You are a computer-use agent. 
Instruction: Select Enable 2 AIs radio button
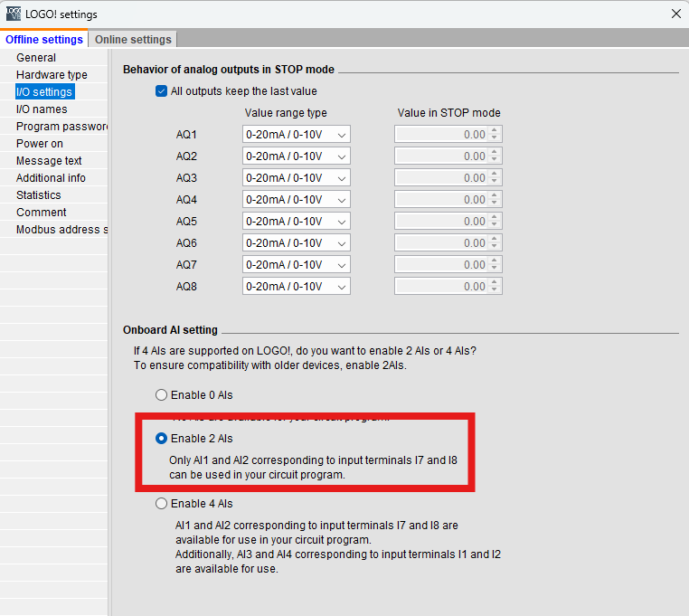click(x=161, y=439)
